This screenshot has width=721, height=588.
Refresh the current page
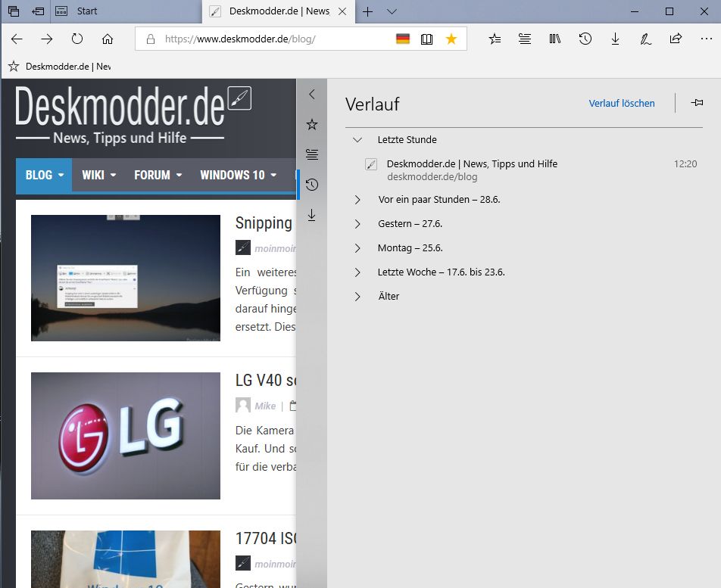[x=77, y=39]
